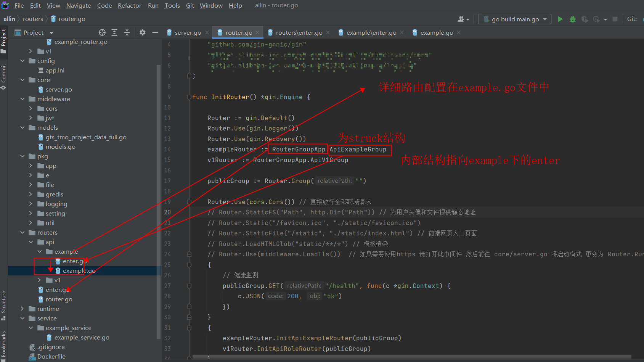Click the stop button in the toolbar
Screen dimensions: 644x362
point(615,19)
